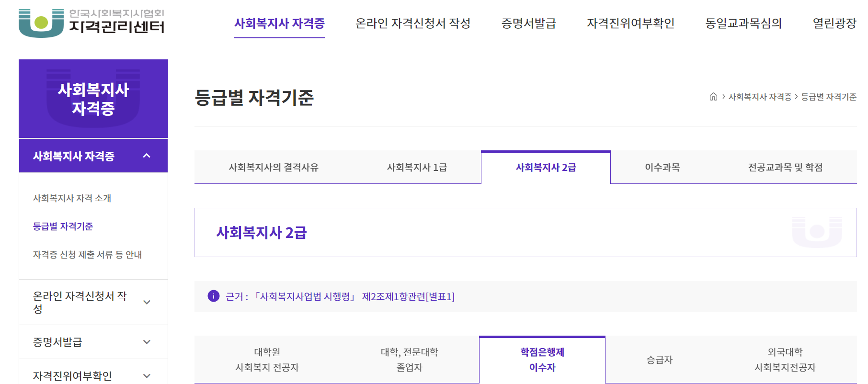
Task: Click the 사회복지사 자격증 purple sidebar banner
Action: click(93, 99)
